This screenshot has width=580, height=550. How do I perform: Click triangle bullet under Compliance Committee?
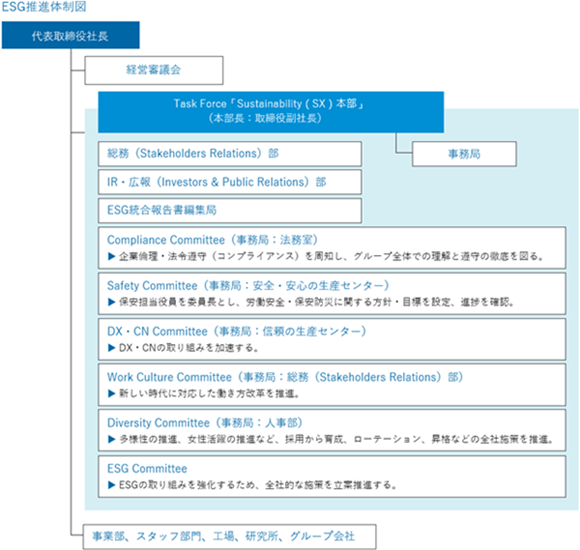pyautogui.click(x=111, y=256)
